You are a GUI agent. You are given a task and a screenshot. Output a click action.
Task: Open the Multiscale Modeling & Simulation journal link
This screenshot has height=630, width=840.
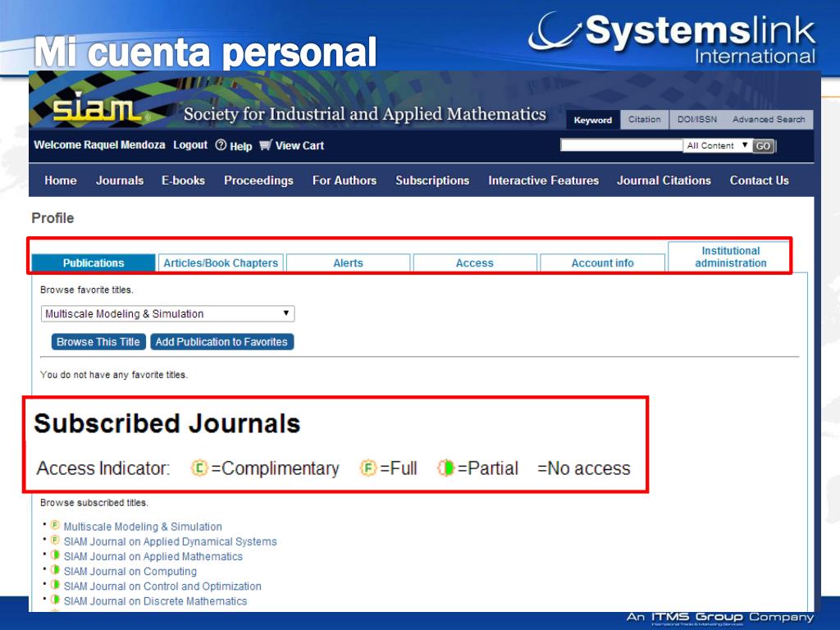pos(143,527)
